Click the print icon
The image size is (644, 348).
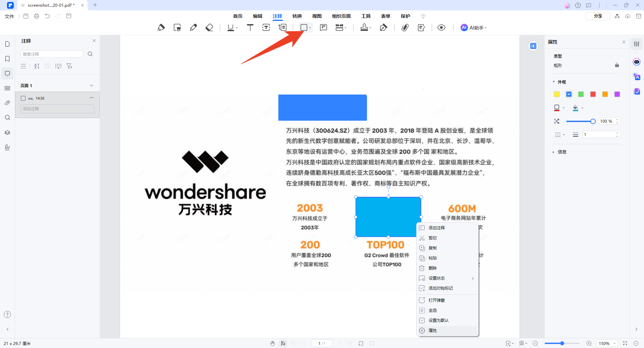[37, 16]
